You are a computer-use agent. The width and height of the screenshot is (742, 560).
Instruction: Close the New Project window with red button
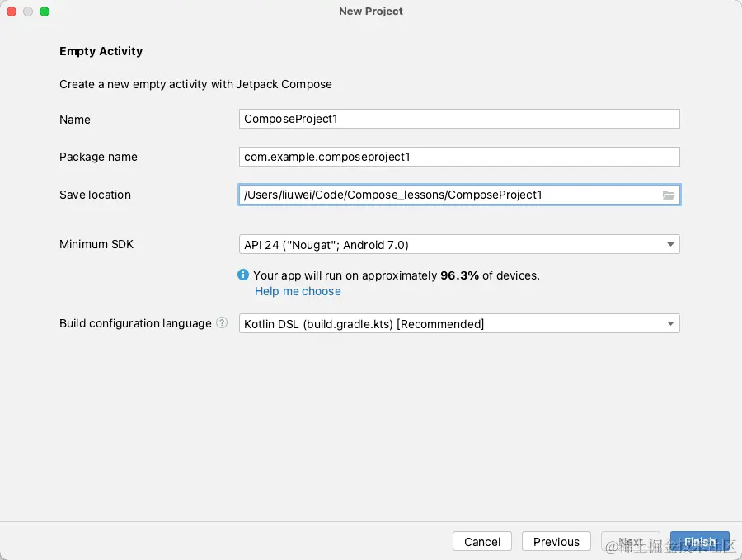(x=12, y=12)
